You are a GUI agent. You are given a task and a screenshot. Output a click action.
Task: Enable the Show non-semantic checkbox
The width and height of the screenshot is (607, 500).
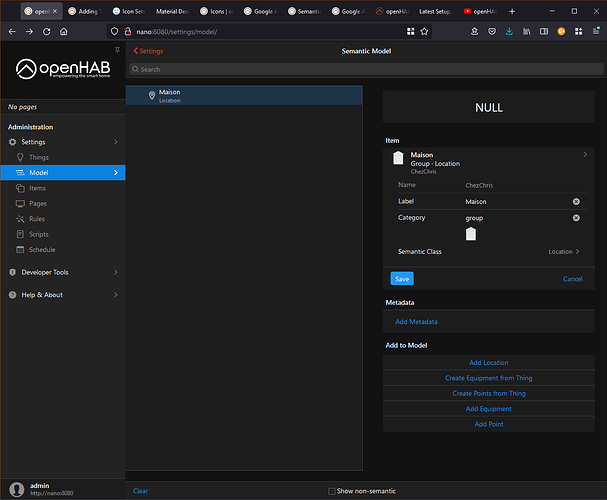click(x=331, y=491)
